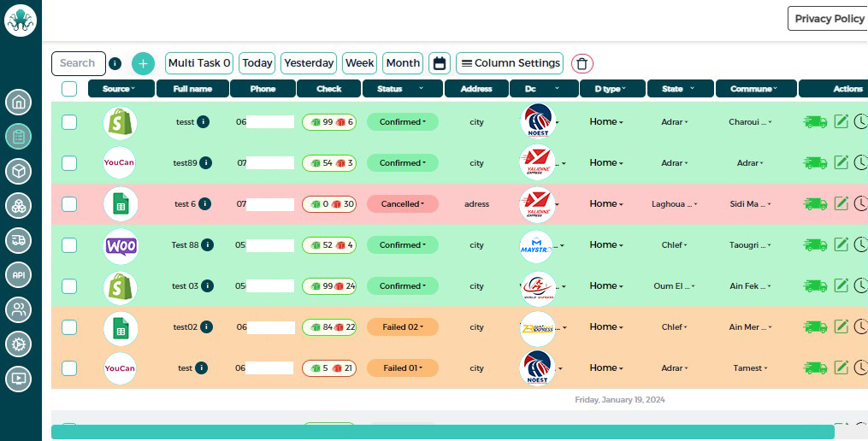Open Column Settings
The height and width of the screenshot is (441, 868).
[x=511, y=63]
